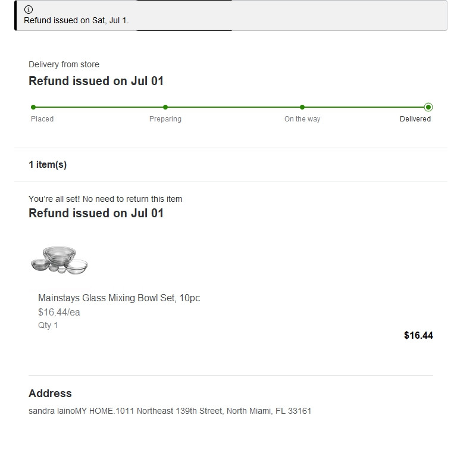Screen dimensions: 476x456
Task: Click the $16.44/ea unit price
Action: click(x=59, y=312)
